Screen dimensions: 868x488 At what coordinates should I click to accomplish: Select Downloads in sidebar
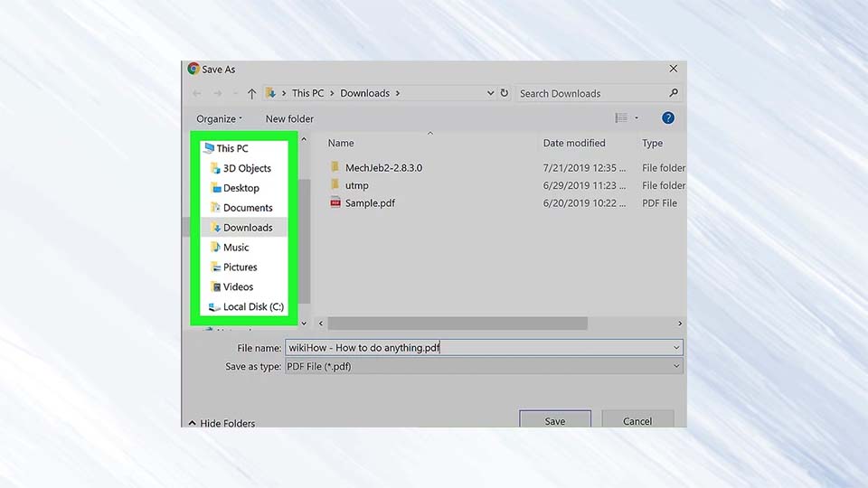248,228
